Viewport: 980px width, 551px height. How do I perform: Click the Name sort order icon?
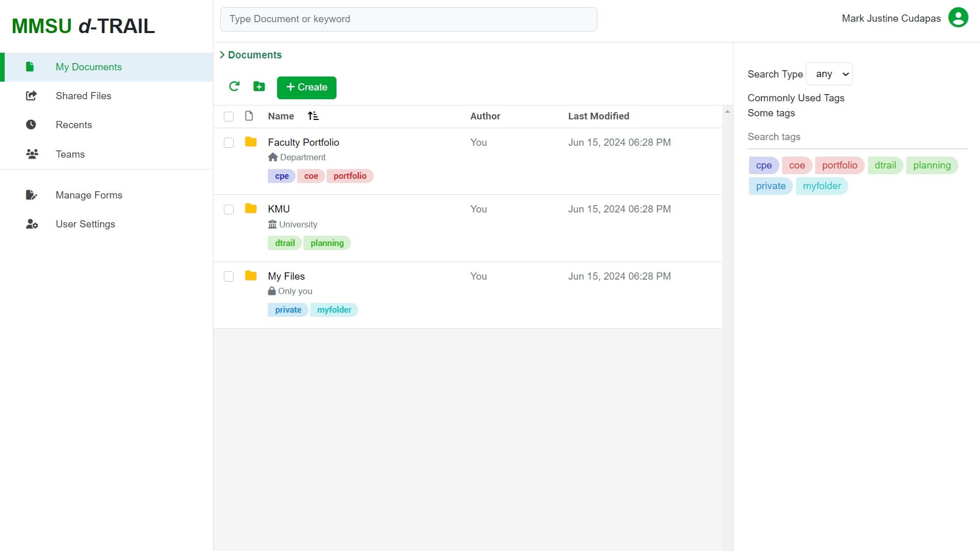(313, 116)
